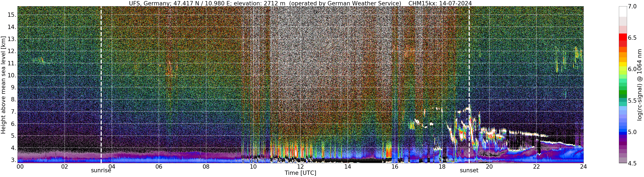Click the y-axis tick label '9.'

click(x=14, y=87)
